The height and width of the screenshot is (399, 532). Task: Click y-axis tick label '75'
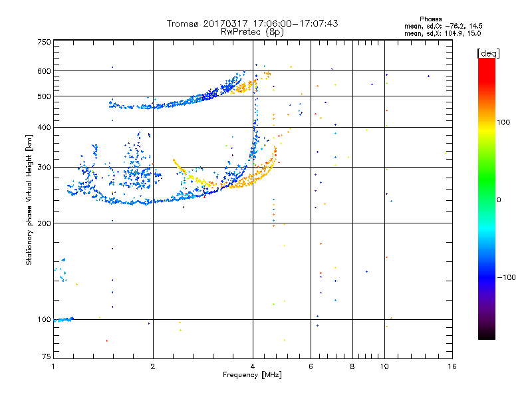[46, 356]
